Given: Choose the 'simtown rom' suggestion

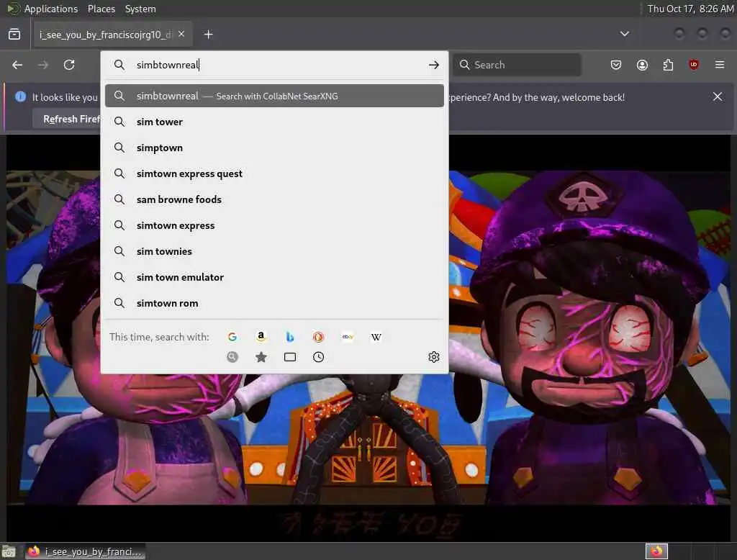Looking at the screenshot, I should click(274, 303).
